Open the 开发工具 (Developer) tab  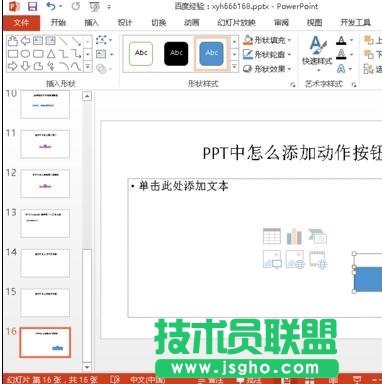pos(355,23)
